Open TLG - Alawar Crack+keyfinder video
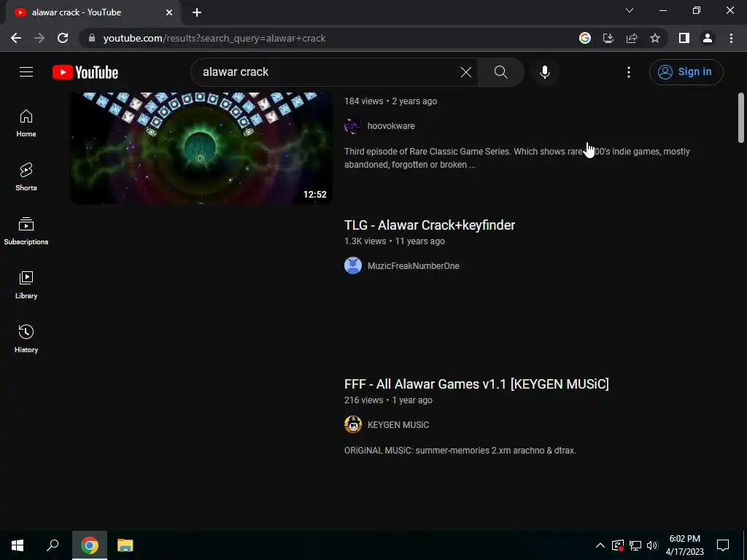The width and height of the screenshot is (747, 560). (430, 225)
